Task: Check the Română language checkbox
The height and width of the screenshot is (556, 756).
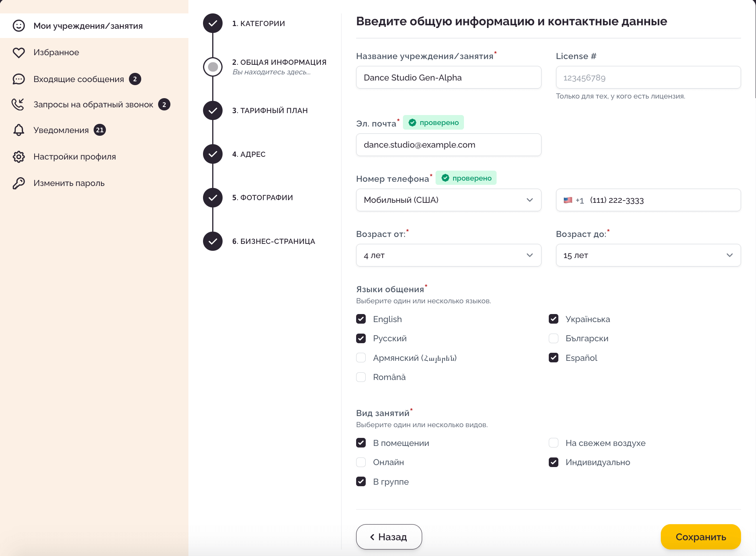Action: [x=361, y=377]
